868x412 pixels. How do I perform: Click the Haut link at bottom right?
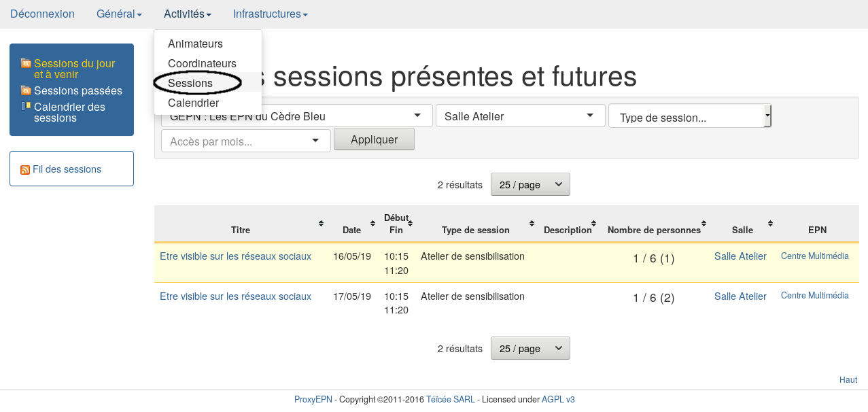coord(848,380)
